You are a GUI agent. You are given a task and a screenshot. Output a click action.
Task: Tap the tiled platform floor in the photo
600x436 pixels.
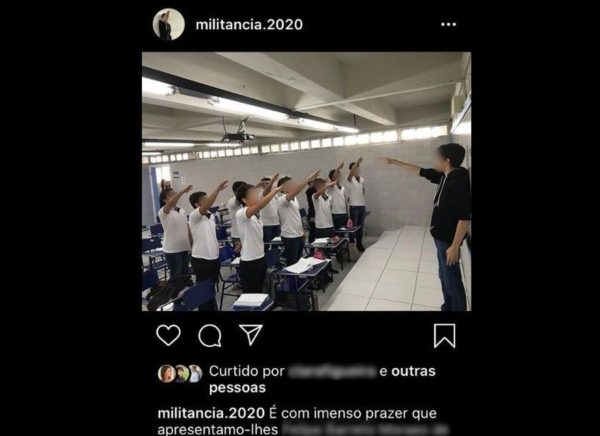point(386,270)
